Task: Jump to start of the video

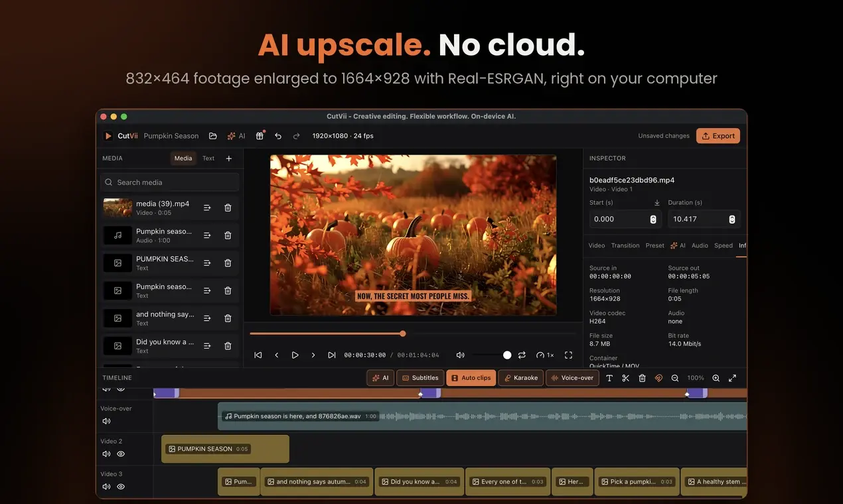Action: coord(258,355)
